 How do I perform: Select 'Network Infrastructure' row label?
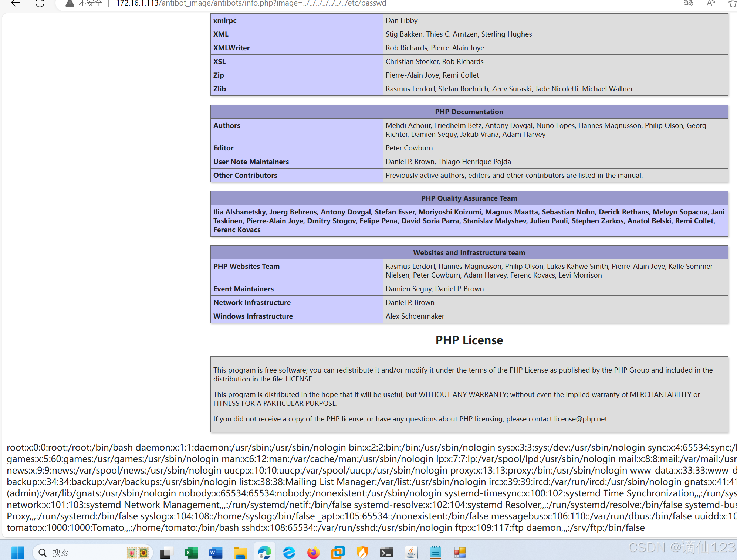[x=252, y=302]
